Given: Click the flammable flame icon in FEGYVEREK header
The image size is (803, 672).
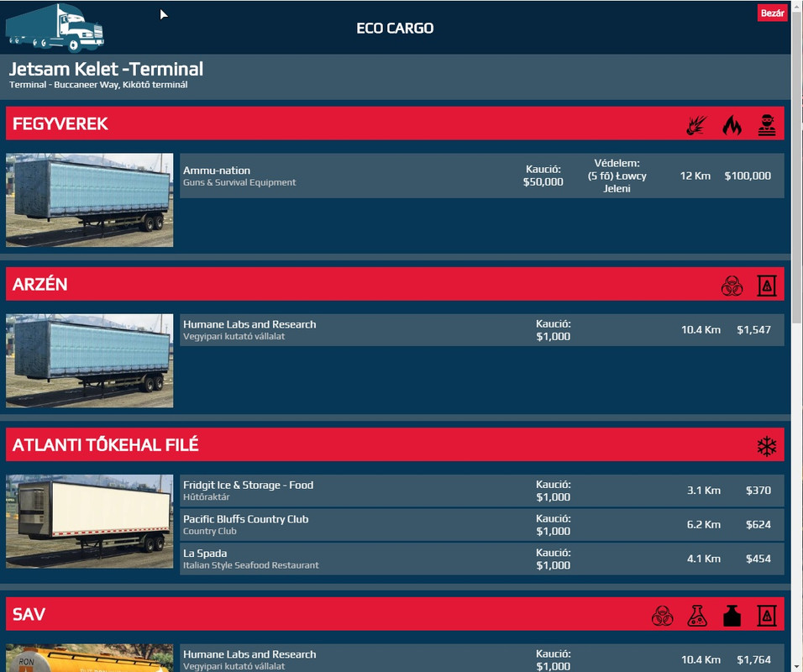Looking at the screenshot, I should tap(732, 124).
